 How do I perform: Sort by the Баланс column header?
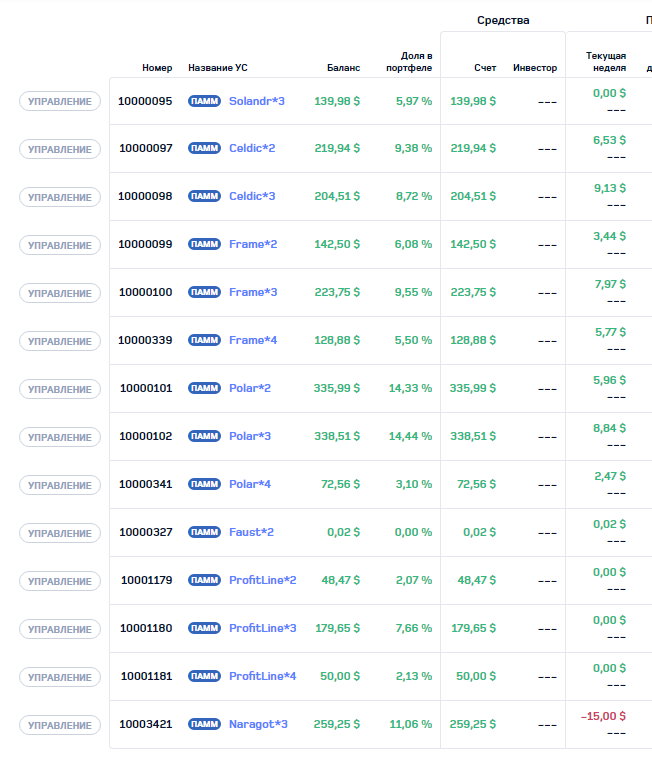pyautogui.click(x=343, y=68)
